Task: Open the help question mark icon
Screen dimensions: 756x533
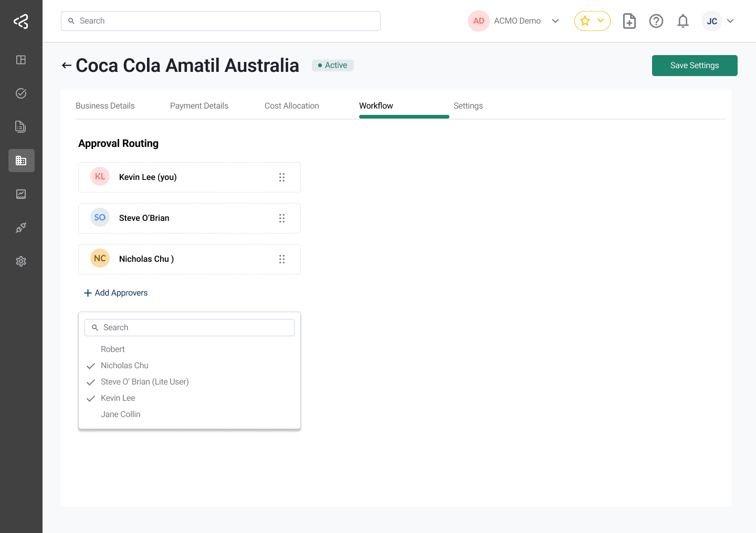Action: coord(656,21)
